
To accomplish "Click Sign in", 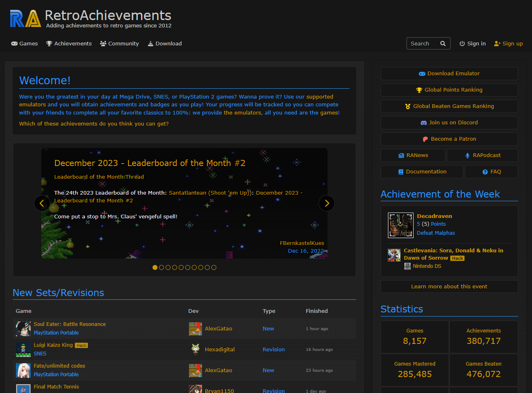I will [x=473, y=44].
